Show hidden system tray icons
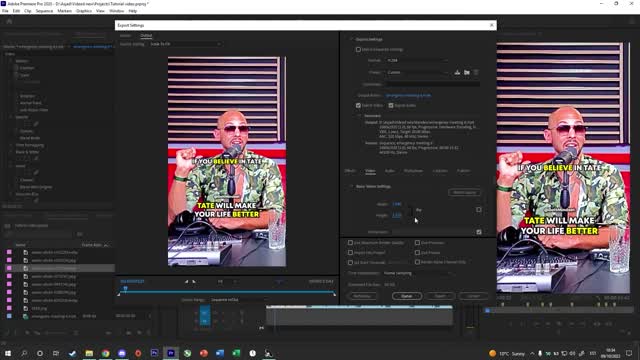The height and width of the screenshot is (360, 640). [532, 353]
